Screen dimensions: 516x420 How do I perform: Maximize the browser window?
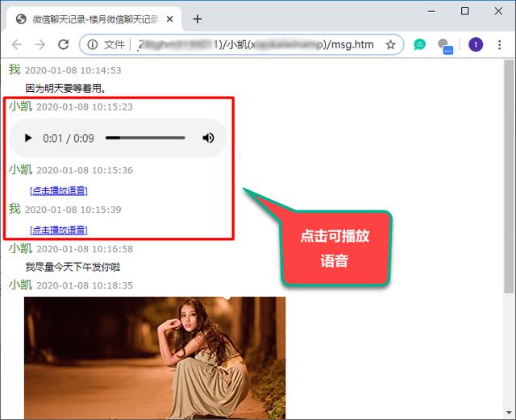click(464, 11)
